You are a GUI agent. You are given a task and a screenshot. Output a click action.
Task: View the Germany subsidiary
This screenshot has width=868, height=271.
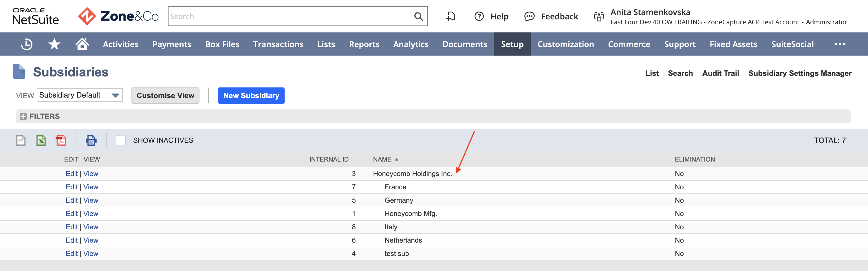(91, 200)
